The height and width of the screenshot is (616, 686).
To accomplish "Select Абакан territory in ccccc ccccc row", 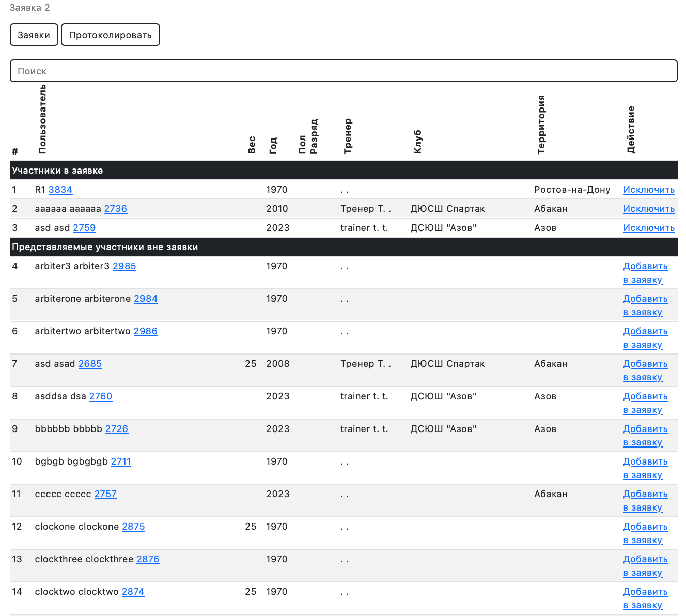I will [x=551, y=494].
